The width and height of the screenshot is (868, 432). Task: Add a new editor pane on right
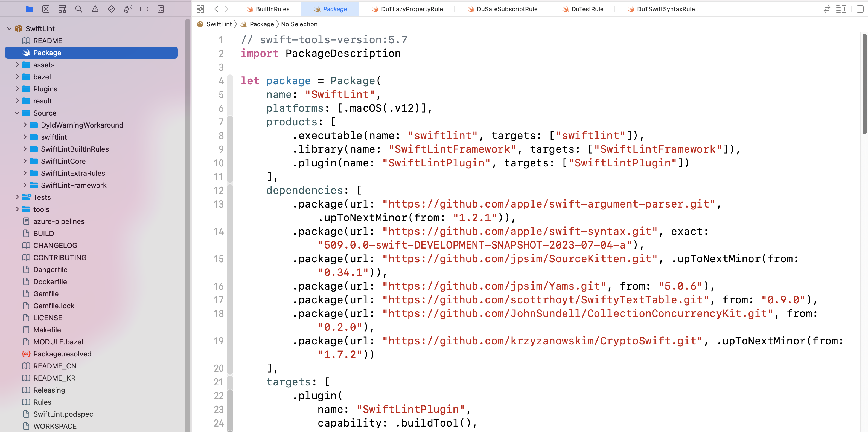860,9
